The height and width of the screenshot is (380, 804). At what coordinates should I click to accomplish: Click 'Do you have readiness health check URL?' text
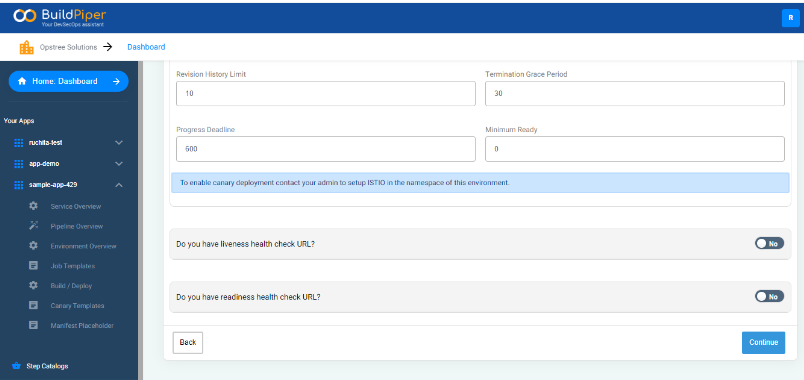[248, 297]
